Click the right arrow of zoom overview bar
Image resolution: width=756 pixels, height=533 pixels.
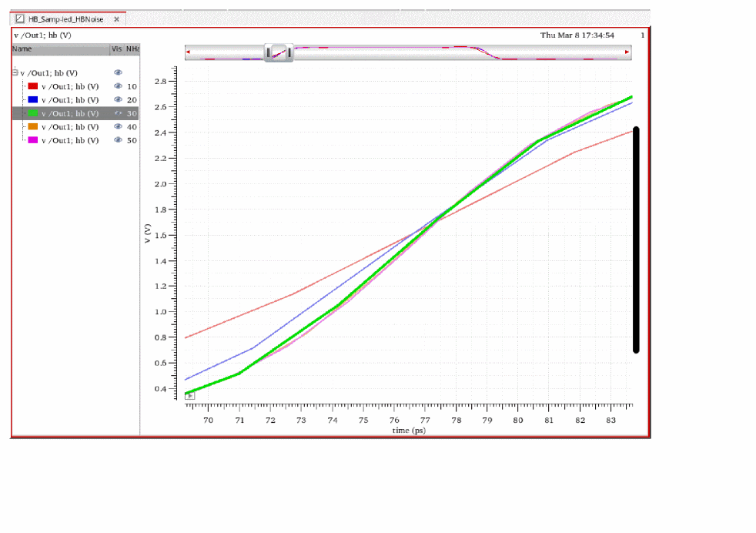627,52
